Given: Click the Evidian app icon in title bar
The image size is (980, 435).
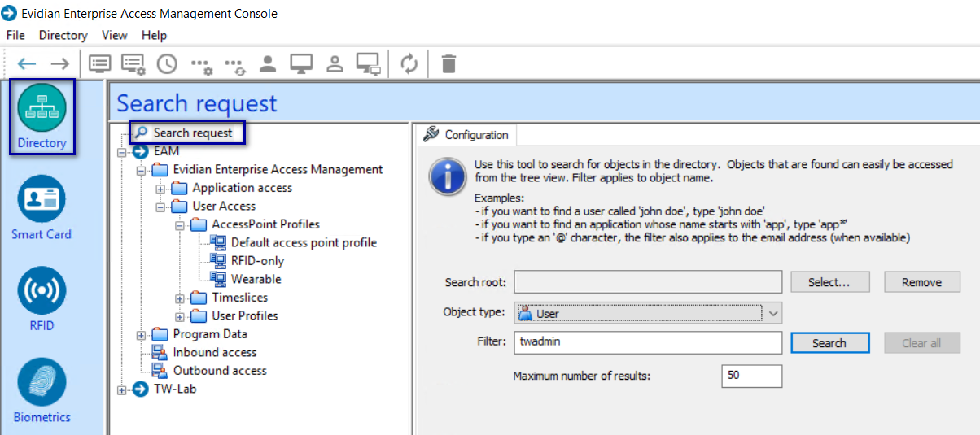Looking at the screenshot, I should 10,13.
